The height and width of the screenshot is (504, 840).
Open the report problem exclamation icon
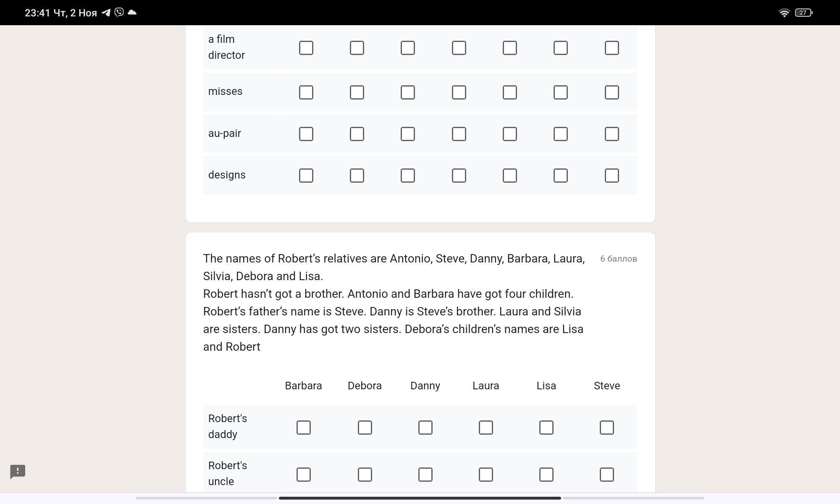[18, 471]
